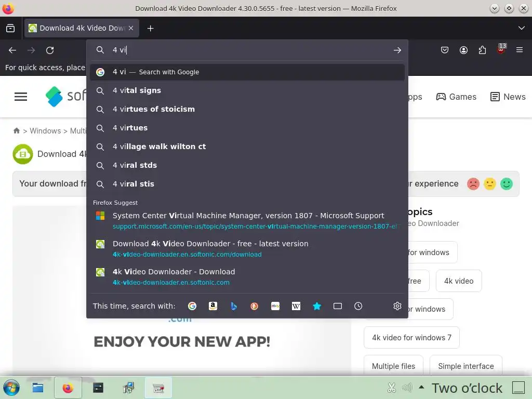532x399 pixels.
Task: Search this time with Bing icon
Action: tap(233, 306)
